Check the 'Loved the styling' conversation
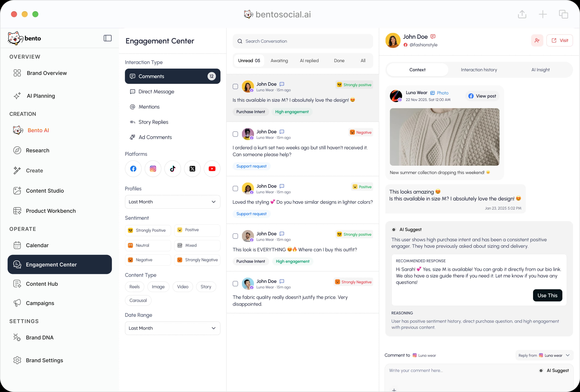This screenshot has width=580, height=392. coord(235,189)
